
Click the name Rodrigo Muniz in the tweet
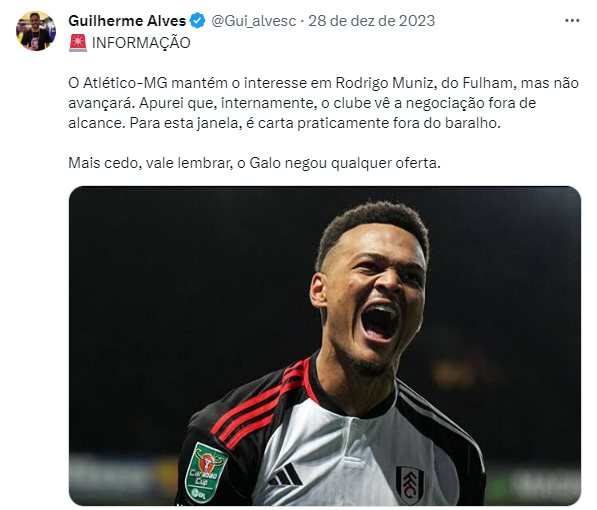click(x=386, y=83)
